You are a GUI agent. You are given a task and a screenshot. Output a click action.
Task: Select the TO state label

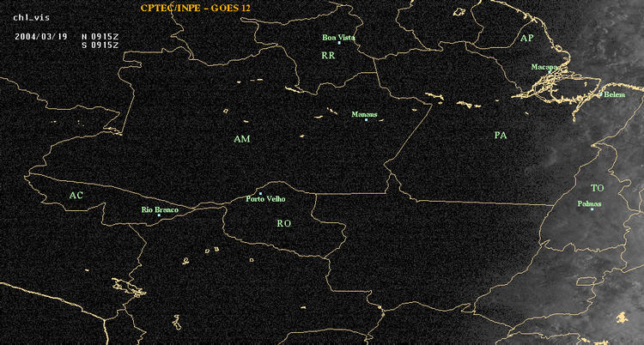click(598, 188)
